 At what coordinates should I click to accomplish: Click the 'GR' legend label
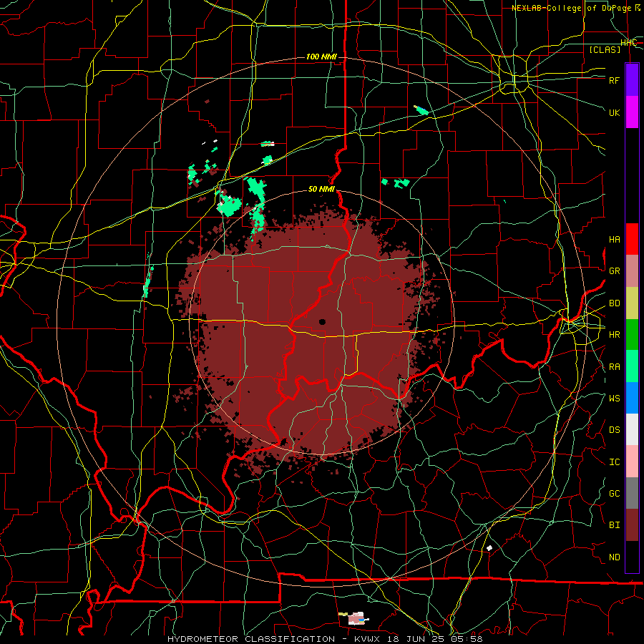pos(614,271)
